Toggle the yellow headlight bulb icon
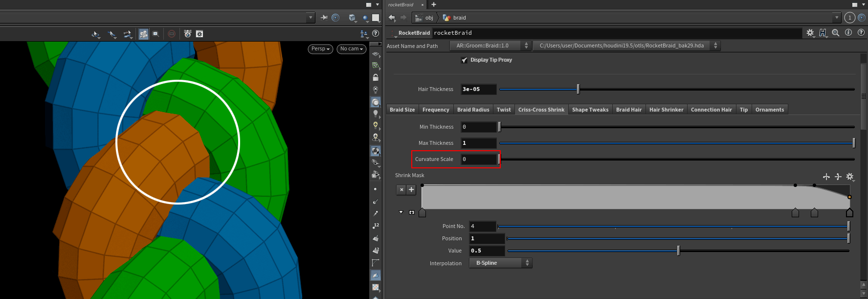 pyautogui.click(x=376, y=125)
